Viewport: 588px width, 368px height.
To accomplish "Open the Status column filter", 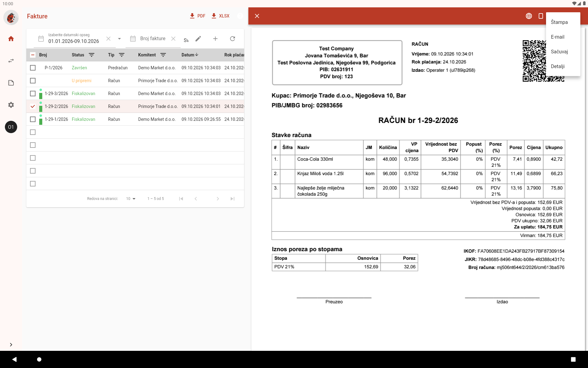I will (92, 55).
